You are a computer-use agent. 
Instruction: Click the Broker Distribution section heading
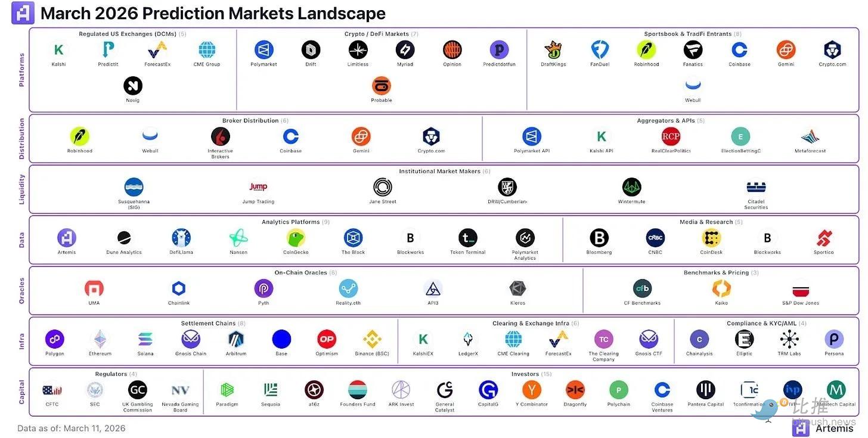click(x=250, y=121)
